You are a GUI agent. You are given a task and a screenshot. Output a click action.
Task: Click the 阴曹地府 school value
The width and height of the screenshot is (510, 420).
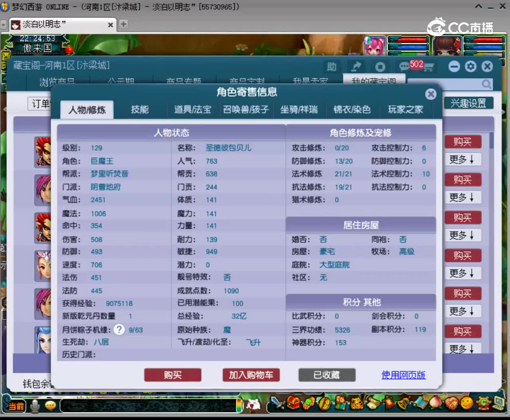106,187
